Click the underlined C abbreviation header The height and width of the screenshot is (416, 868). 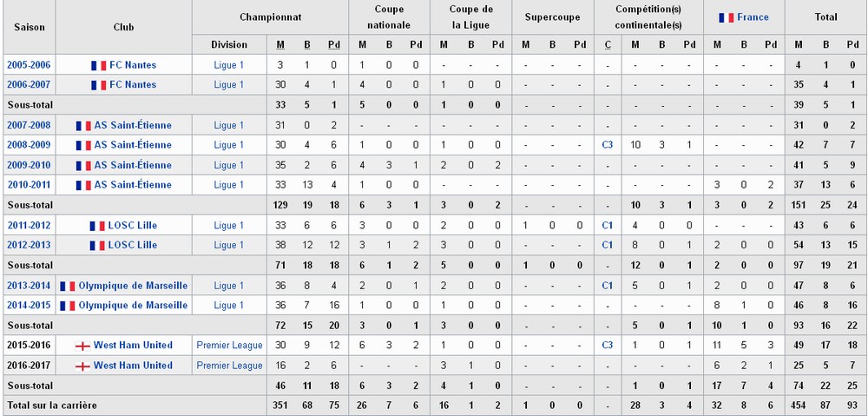[608, 45]
